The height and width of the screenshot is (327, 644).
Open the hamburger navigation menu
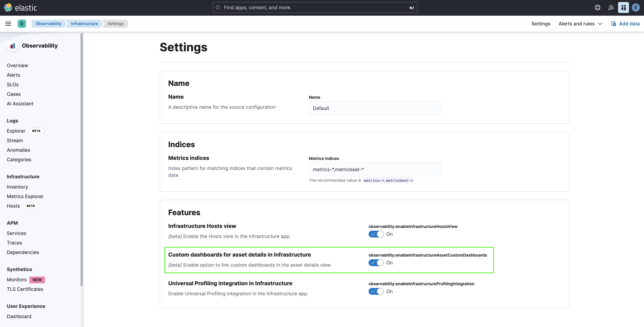click(8, 24)
